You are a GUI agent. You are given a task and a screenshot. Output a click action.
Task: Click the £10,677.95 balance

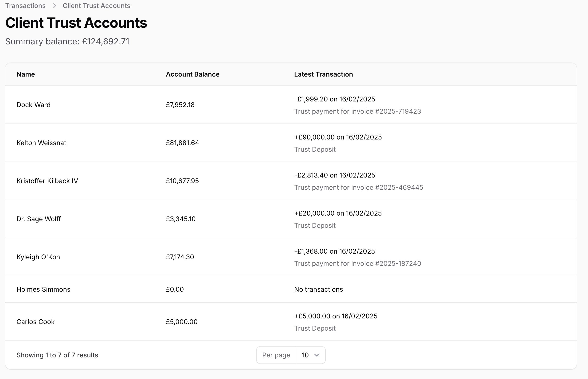pos(182,181)
